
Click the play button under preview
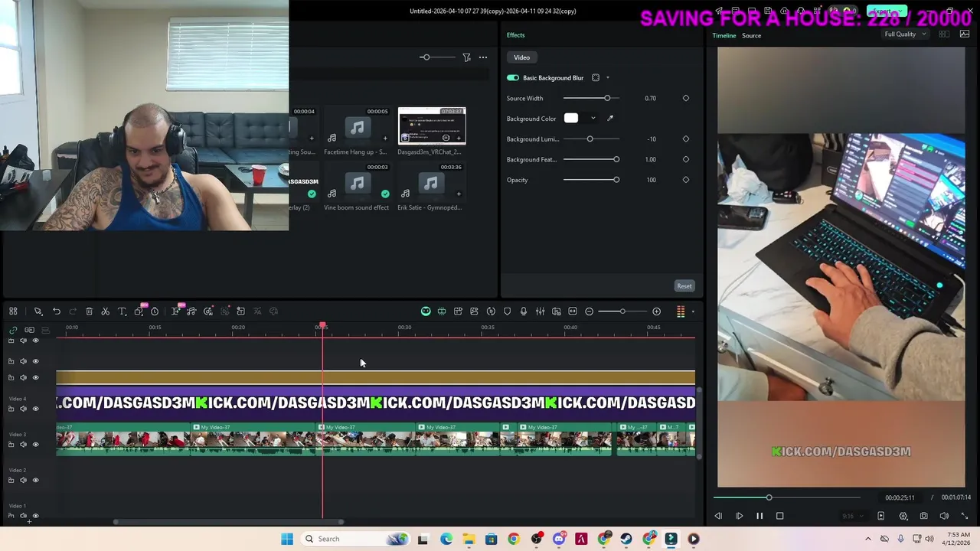tap(739, 516)
